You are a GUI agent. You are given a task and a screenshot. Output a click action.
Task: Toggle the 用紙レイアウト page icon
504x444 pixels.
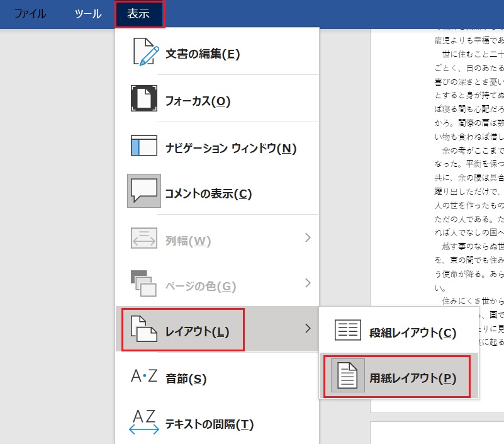click(x=347, y=376)
